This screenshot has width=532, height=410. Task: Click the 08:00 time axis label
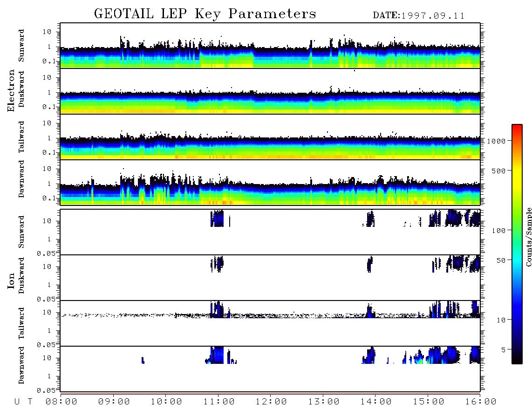pyautogui.click(x=61, y=402)
